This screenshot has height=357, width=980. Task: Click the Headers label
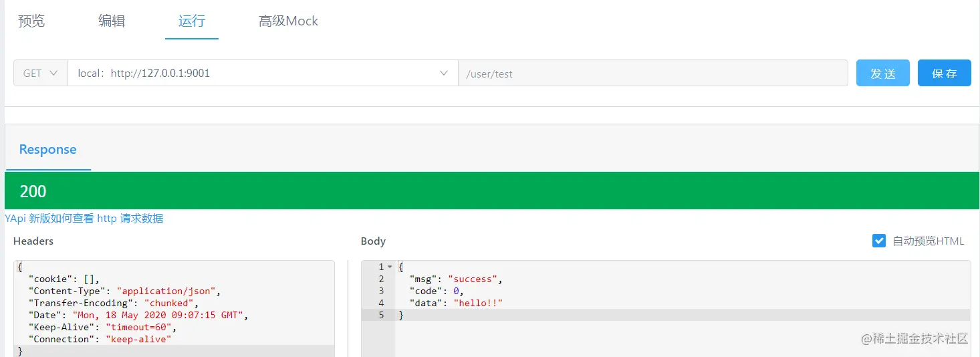33,241
